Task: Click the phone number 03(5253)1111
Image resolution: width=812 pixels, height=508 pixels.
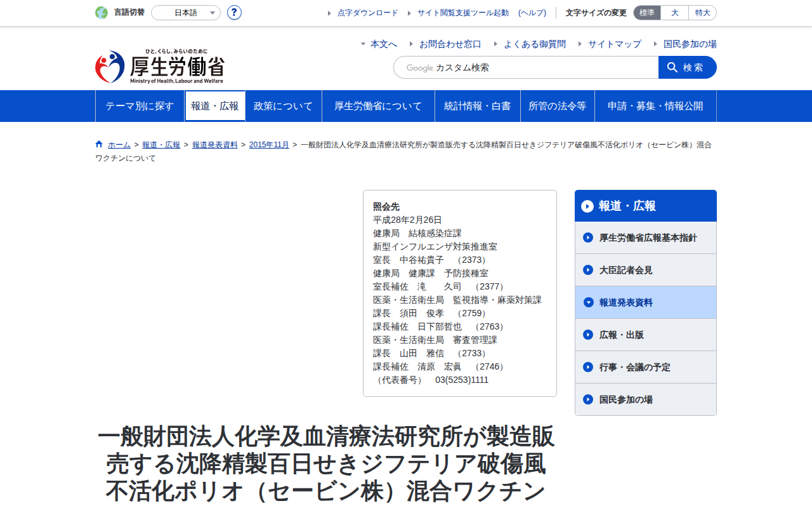Action: [x=462, y=380]
